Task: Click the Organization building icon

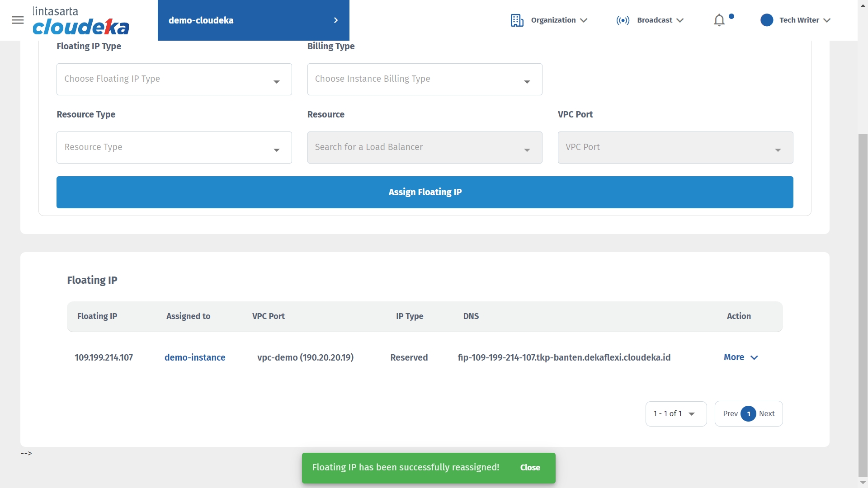Action: (517, 20)
